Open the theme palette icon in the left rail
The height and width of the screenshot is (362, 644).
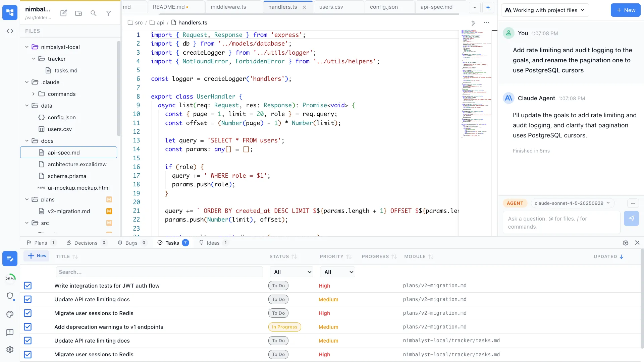tap(10, 314)
